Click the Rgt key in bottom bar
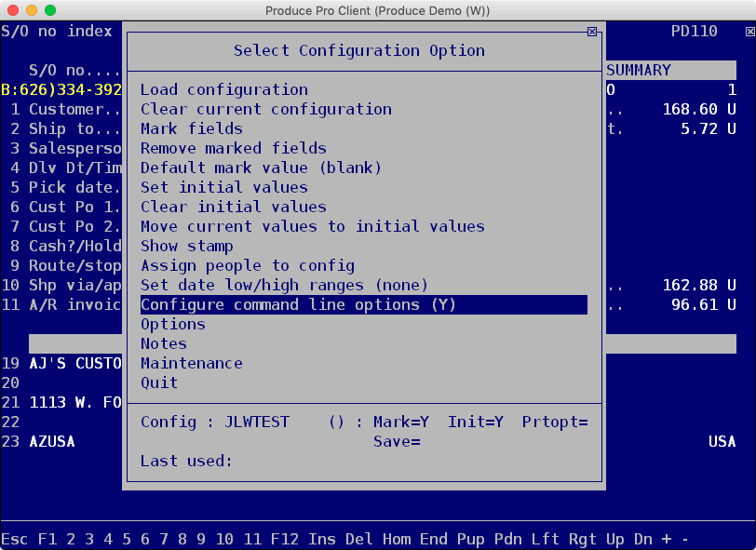 click(583, 539)
